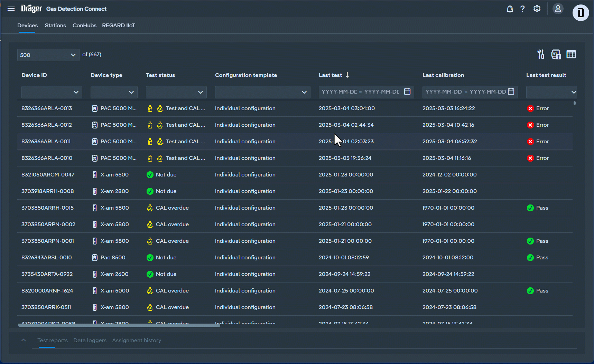Click device icon of X-am 2600 row
This screenshot has width=594, height=364.
pyautogui.click(x=94, y=274)
